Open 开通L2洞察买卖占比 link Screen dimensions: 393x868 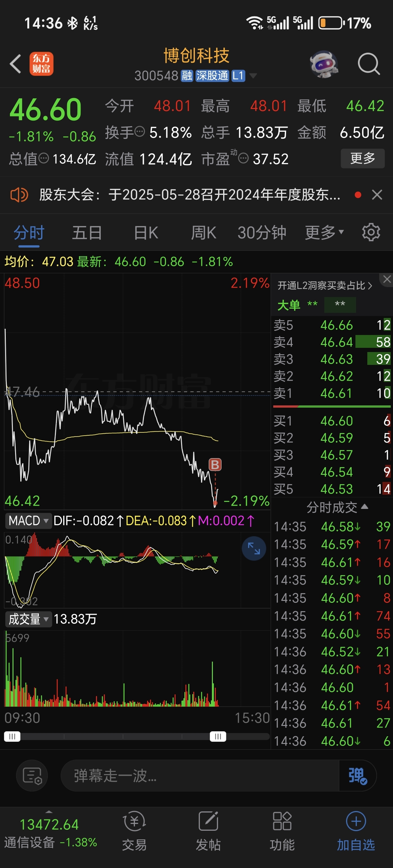325,286
